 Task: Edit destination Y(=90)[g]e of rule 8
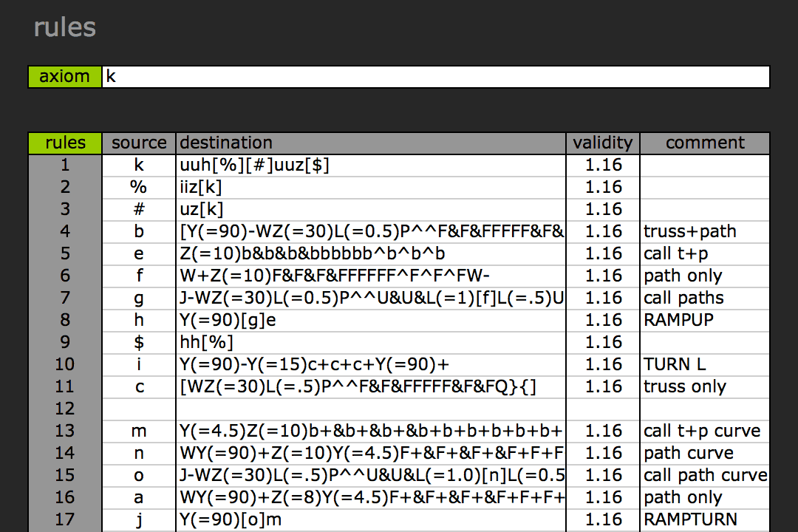(372, 320)
